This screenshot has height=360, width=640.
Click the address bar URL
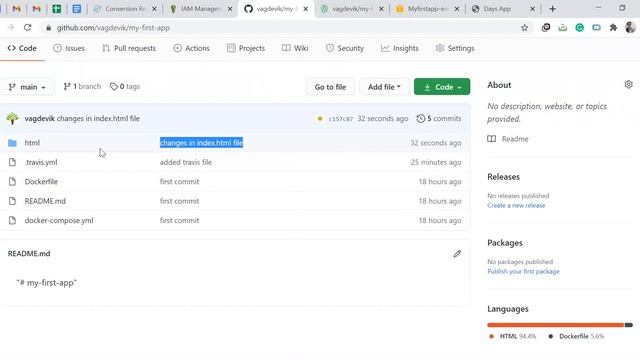click(x=113, y=28)
